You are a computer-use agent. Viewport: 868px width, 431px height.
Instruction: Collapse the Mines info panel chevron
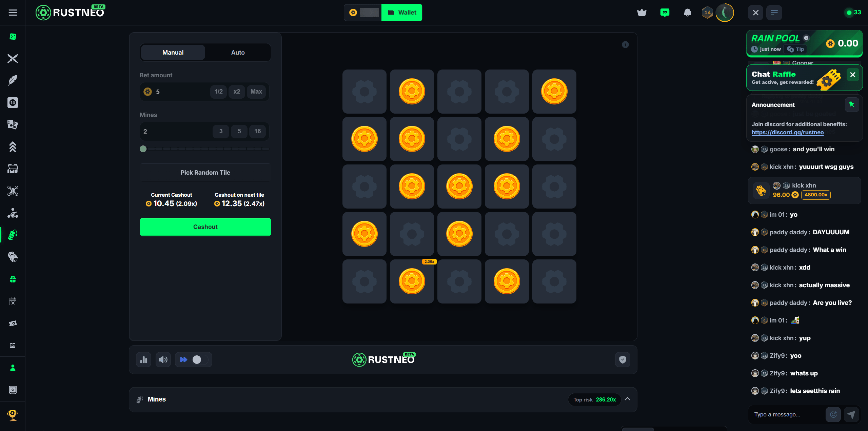628,399
